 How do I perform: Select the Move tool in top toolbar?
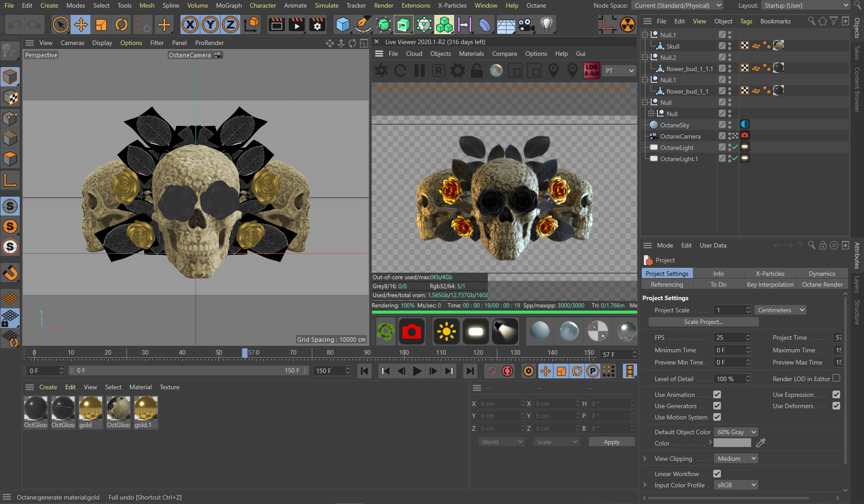point(81,25)
